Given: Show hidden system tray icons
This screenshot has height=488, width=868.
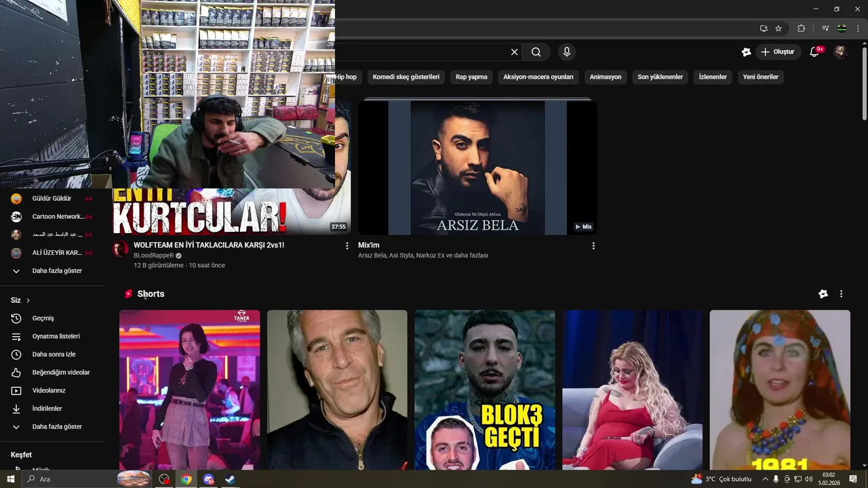Looking at the screenshot, I should pos(765,479).
